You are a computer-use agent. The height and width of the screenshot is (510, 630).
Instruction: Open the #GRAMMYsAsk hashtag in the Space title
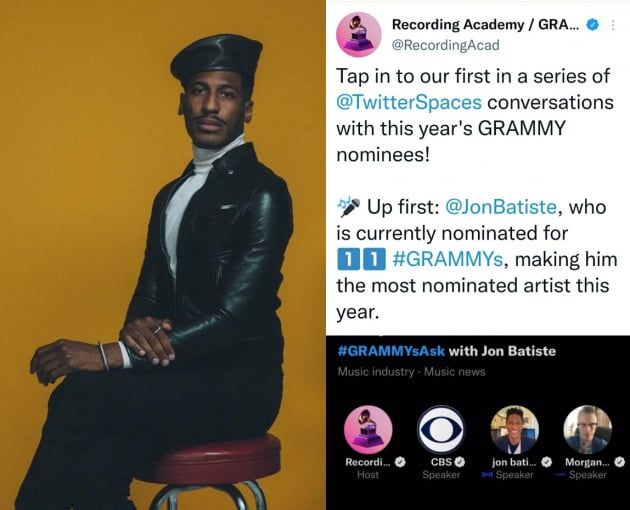(391, 351)
